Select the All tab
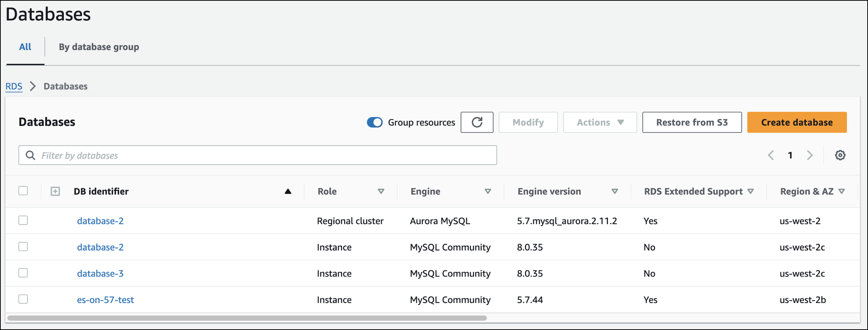The height and width of the screenshot is (330, 868). click(25, 47)
